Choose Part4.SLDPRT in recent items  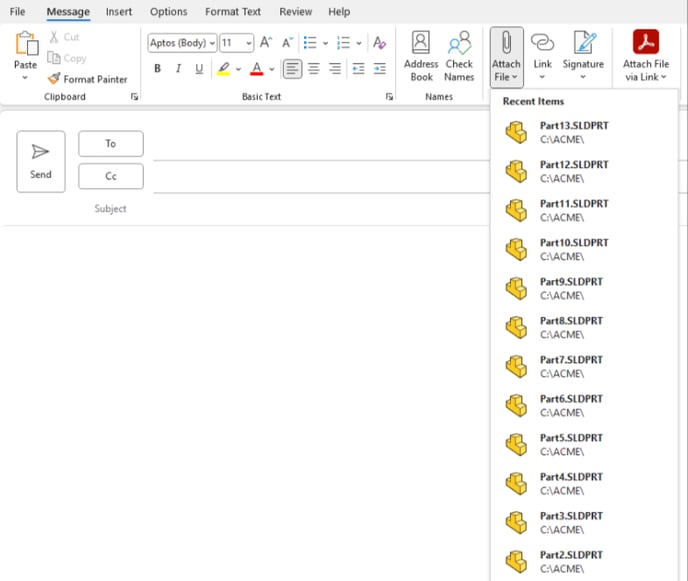pyautogui.click(x=584, y=484)
